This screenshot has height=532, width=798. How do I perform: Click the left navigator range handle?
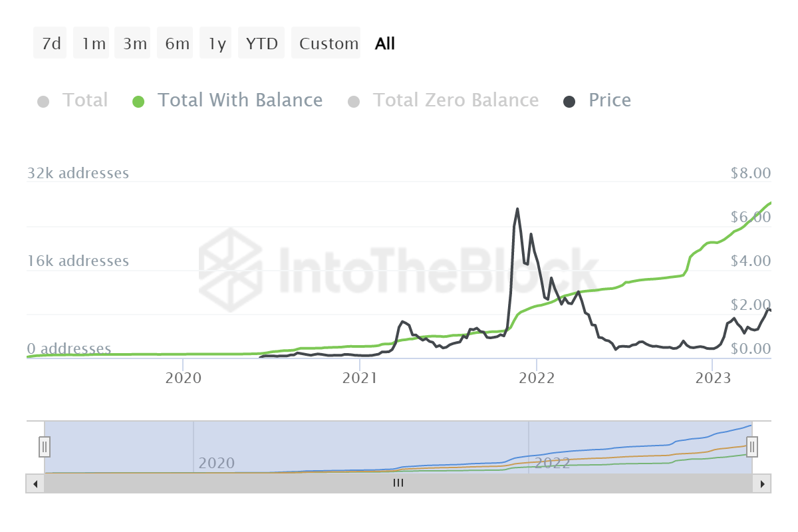[45, 446]
